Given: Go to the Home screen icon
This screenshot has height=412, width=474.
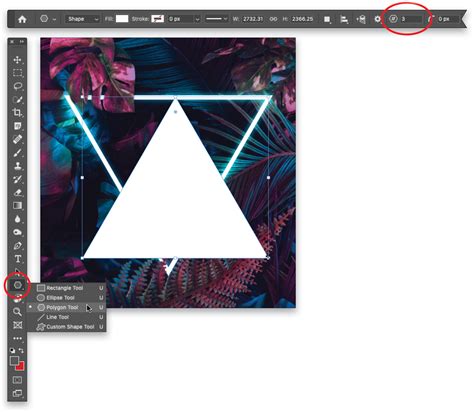Looking at the screenshot, I should click(x=22, y=19).
